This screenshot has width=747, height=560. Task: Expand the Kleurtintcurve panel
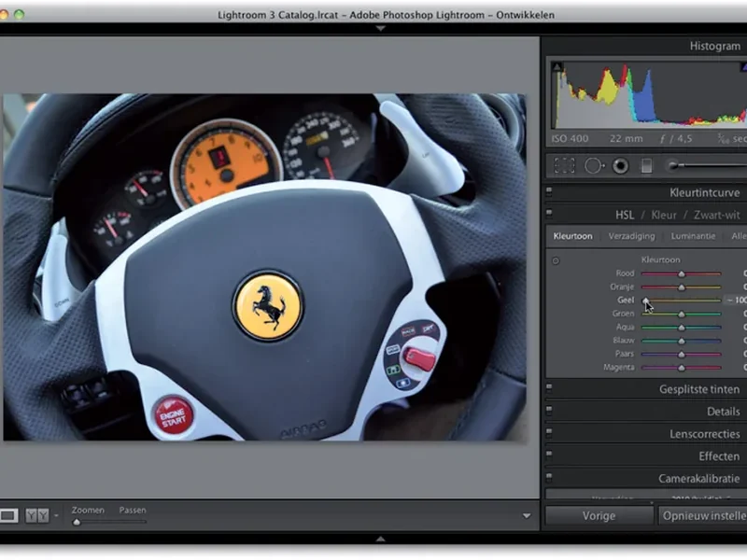[704, 193]
